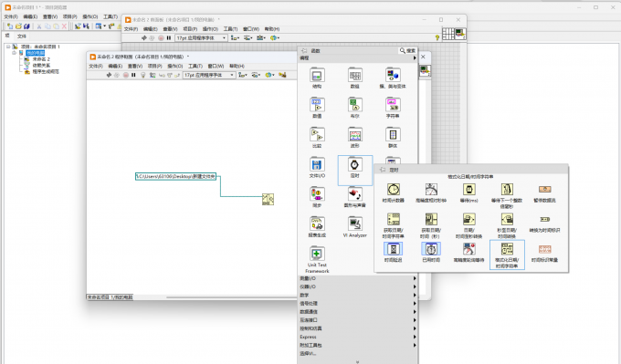Open the 工具(T) menu in block diagram window
The height and width of the screenshot is (364, 621).
pos(195,66)
